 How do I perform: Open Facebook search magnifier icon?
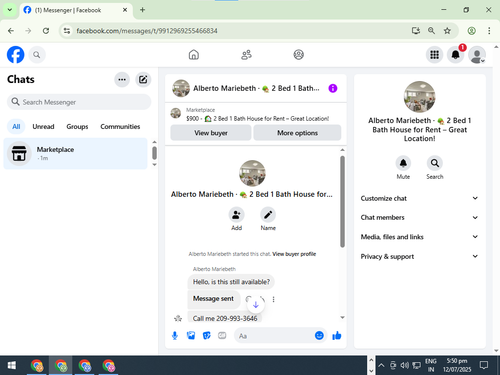click(x=37, y=55)
